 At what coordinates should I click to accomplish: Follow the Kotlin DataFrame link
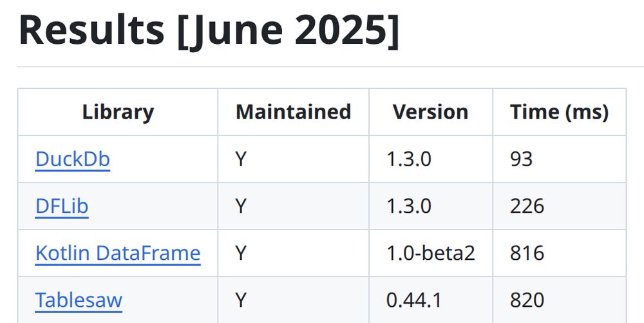pyautogui.click(x=118, y=253)
